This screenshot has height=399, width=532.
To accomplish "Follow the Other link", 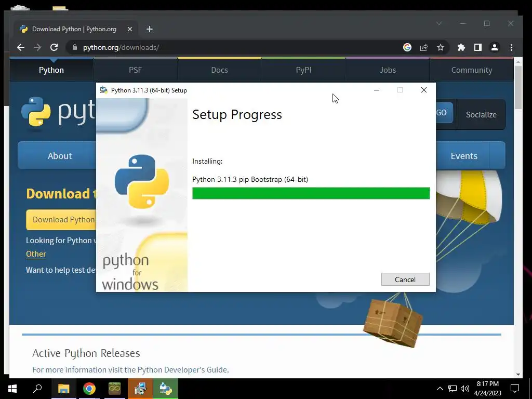I will (x=36, y=254).
